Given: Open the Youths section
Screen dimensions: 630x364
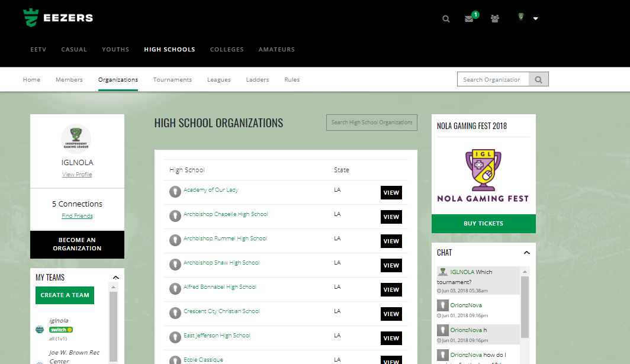Looking at the screenshot, I should pos(115,49).
